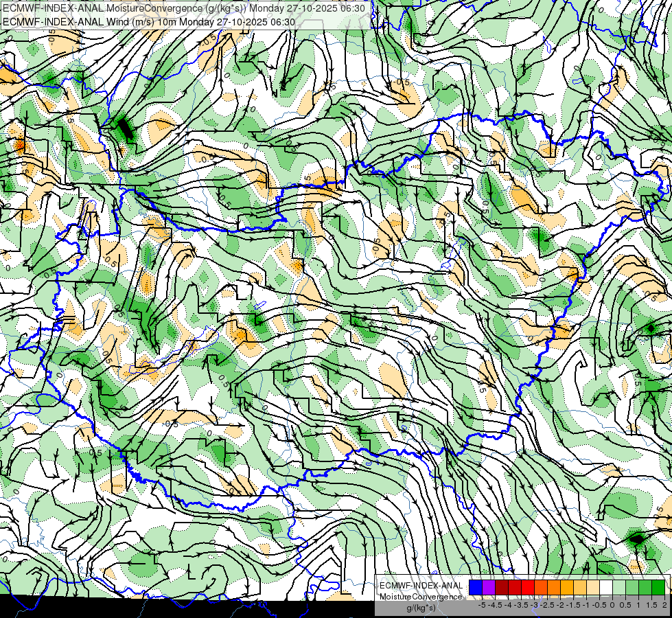This screenshot has width=672, height=618.
Task: Click the 1.5 value on the legend scale
Action: 651,605
